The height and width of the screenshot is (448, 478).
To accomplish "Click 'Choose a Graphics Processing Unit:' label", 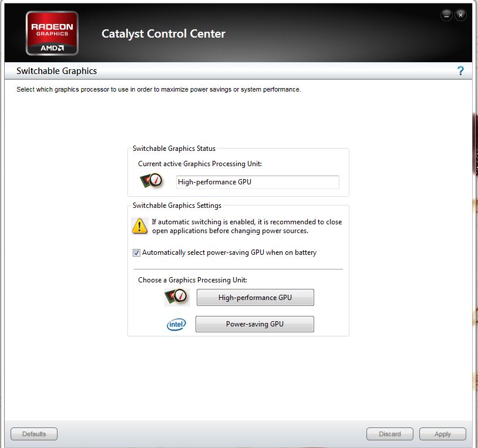I will [x=193, y=280].
